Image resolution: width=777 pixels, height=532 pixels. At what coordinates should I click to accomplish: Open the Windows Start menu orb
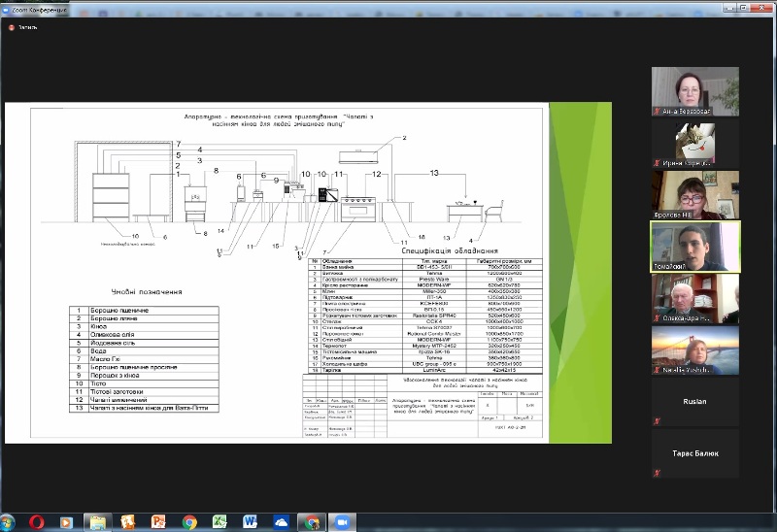pos(9,521)
